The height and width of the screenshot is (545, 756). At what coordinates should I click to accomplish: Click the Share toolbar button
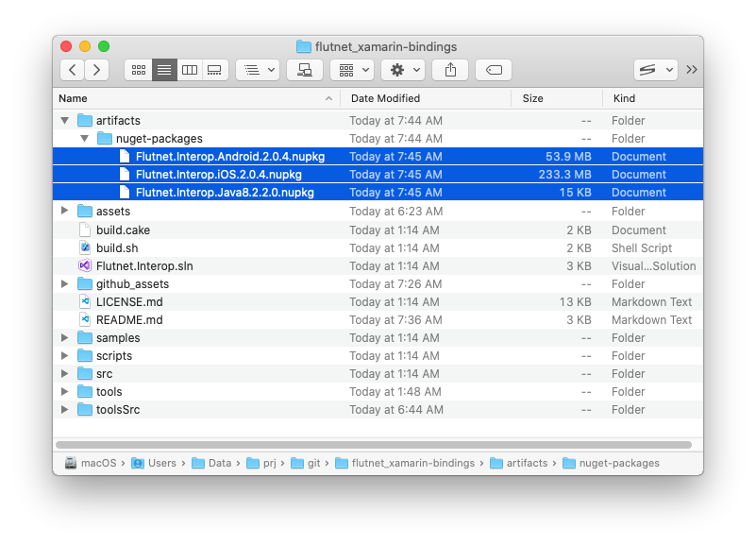[450, 70]
